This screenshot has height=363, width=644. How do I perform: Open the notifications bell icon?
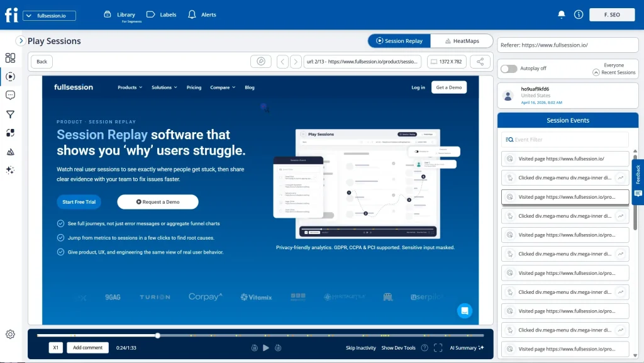tap(562, 14)
